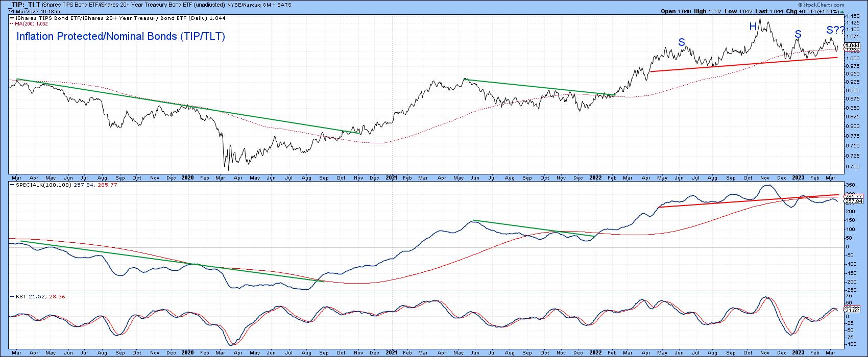Click the 0.850 price axis label
868x357 pixels.
click(x=852, y=108)
